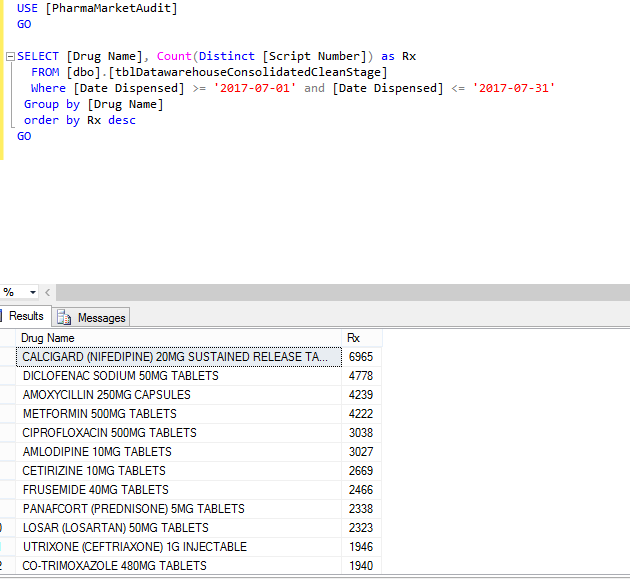Place cursor on the '2017-07-01' date string

tap(256, 88)
